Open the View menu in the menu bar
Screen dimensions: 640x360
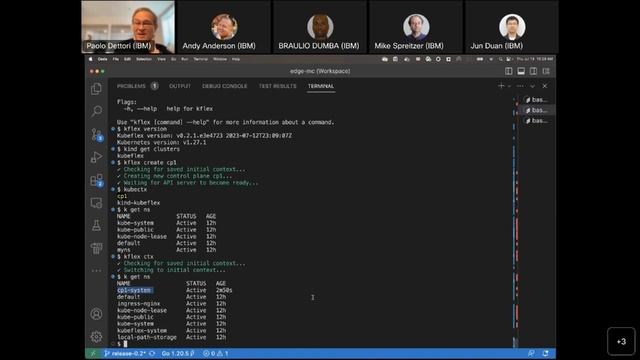click(x=162, y=59)
